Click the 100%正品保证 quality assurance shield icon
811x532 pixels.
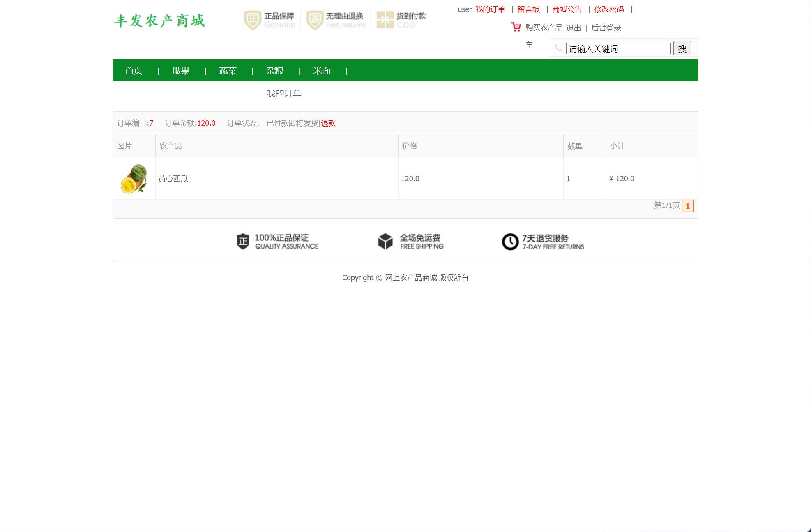click(242, 241)
